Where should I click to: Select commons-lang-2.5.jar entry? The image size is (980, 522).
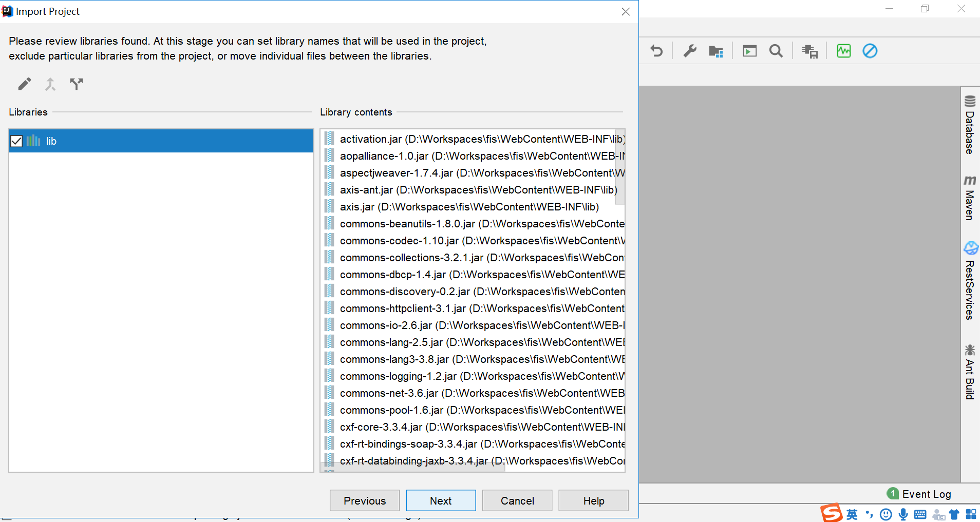tap(474, 342)
